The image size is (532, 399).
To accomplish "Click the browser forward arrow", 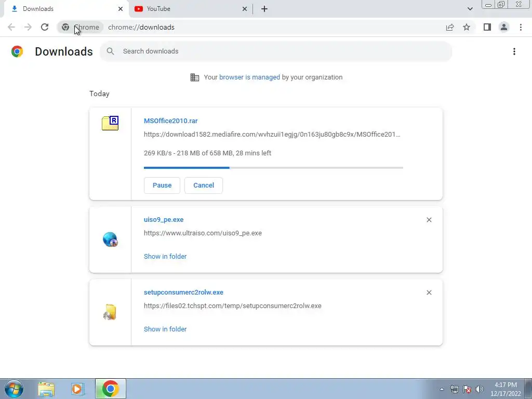I will click(28, 27).
